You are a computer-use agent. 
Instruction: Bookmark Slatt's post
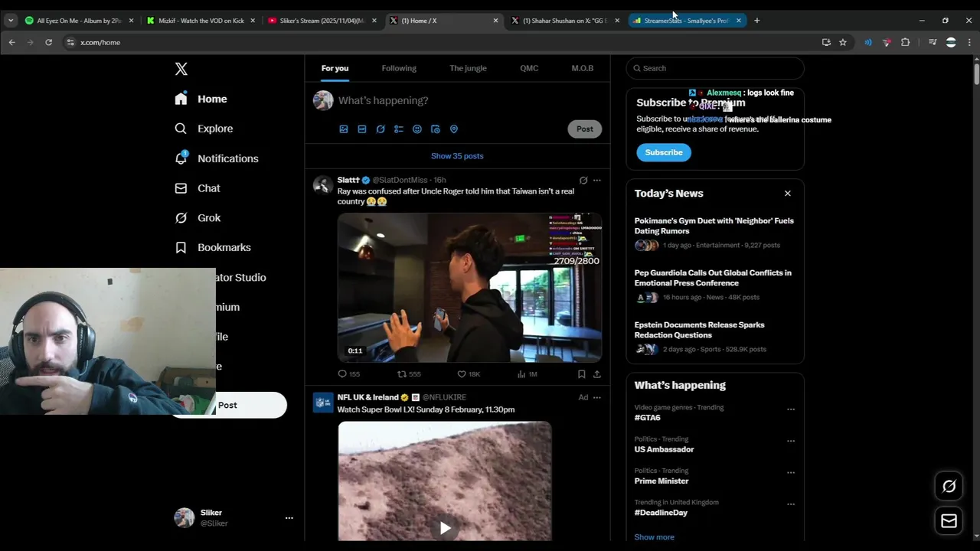581,374
